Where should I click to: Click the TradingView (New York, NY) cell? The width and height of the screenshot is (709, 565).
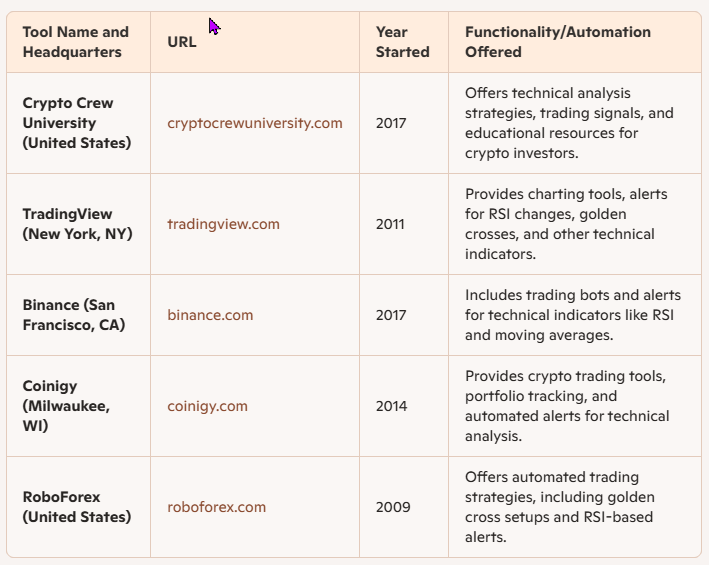coord(77,224)
